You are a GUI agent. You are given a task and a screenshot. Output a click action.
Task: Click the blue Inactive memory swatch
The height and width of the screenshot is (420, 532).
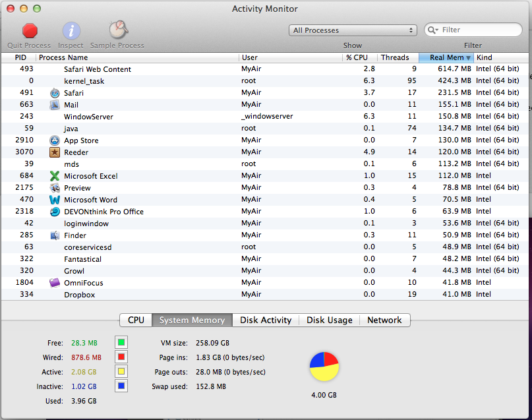point(121,386)
